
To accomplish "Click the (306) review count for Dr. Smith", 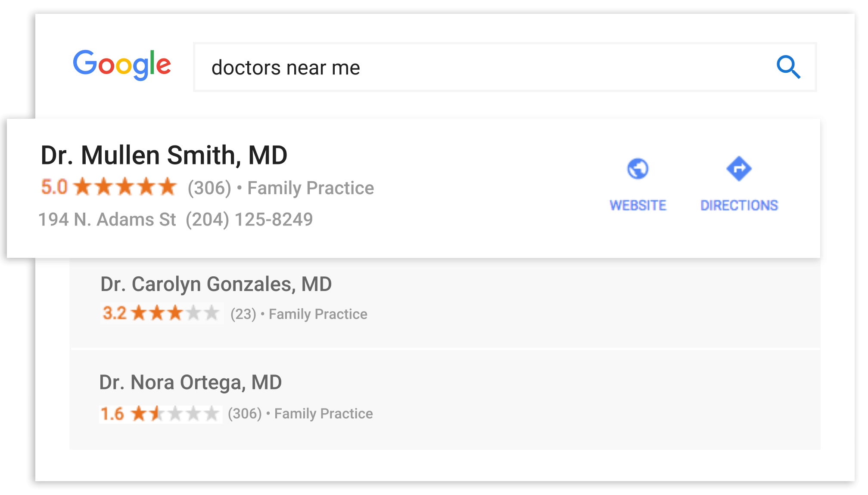I will click(209, 188).
